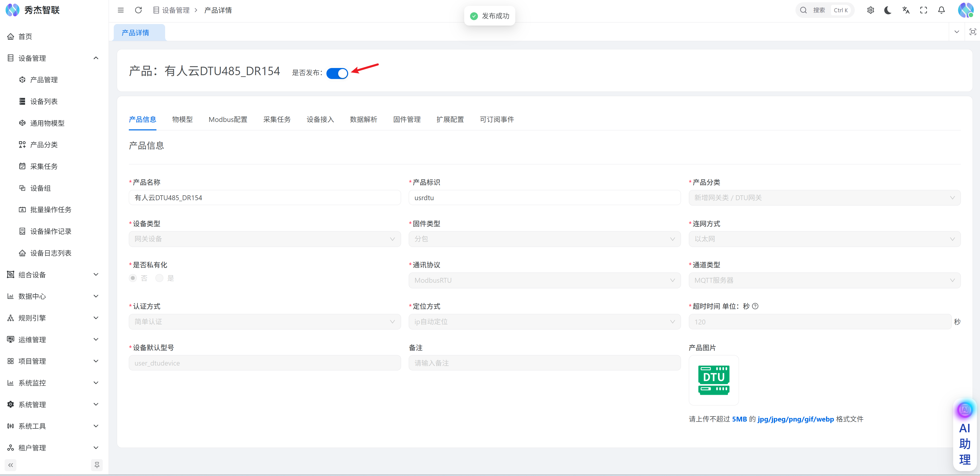Go to 设备列表 in sidebar

(44, 101)
